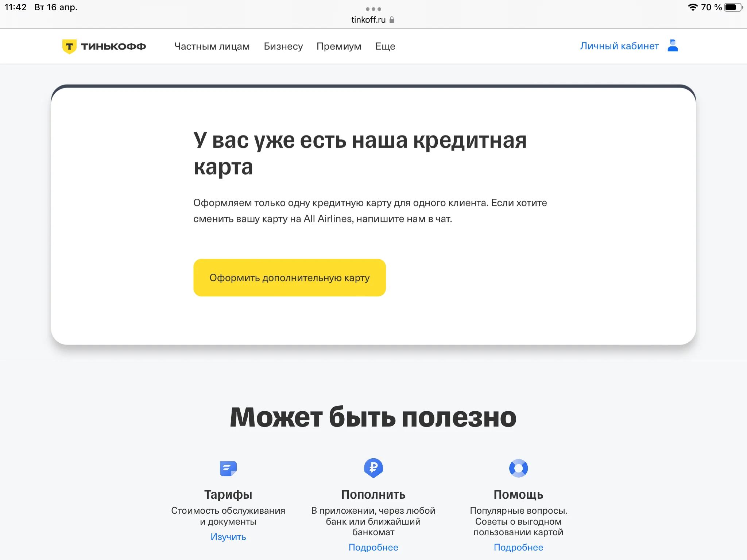Expand the Еще menu
This screenshot has height=560, width=747.
point(385,46)
